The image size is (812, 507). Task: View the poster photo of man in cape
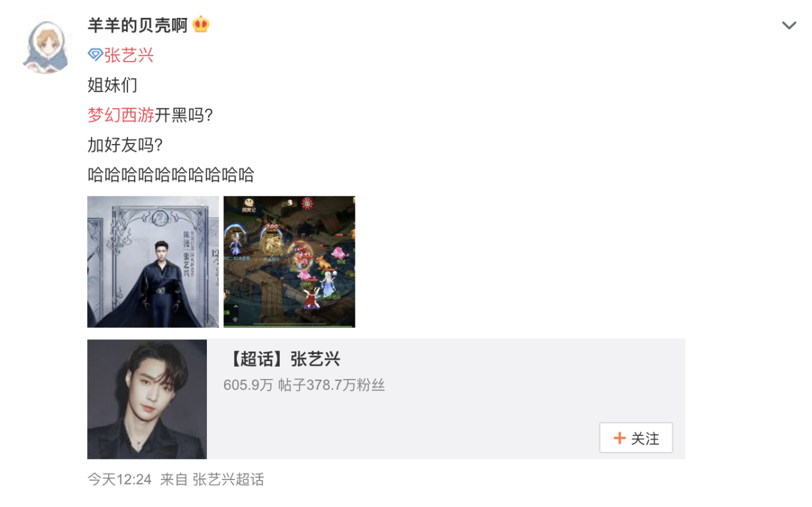tap(153, 262)
